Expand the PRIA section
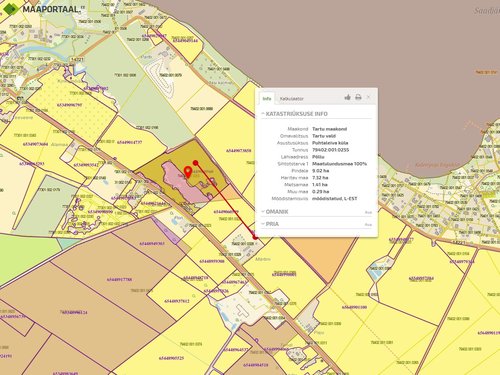The image size is (500, 375). point(270,224)
